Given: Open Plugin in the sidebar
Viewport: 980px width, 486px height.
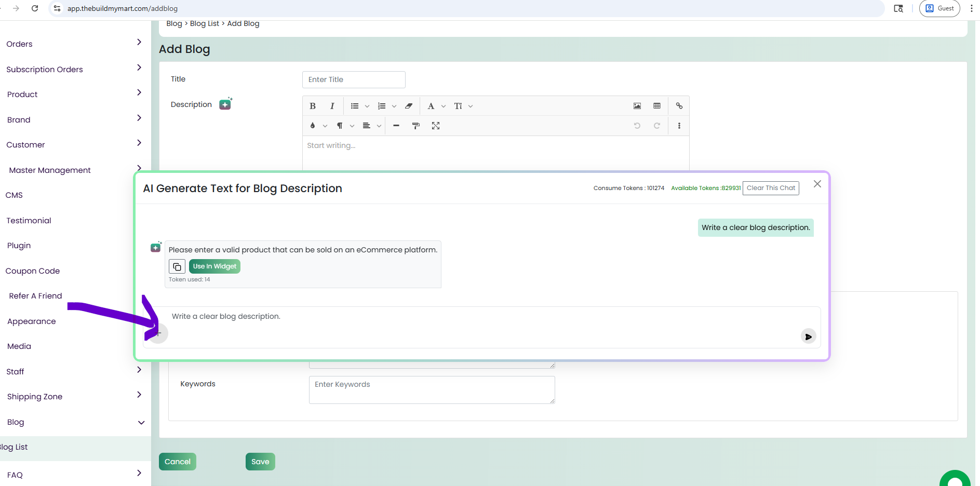Looking at the screenshot, I should [19, 246].
